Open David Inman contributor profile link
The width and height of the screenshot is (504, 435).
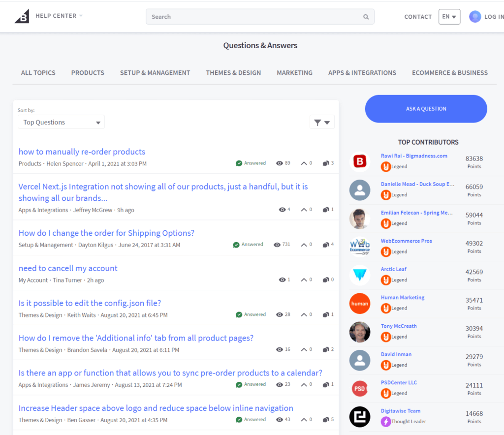[396, 354]
